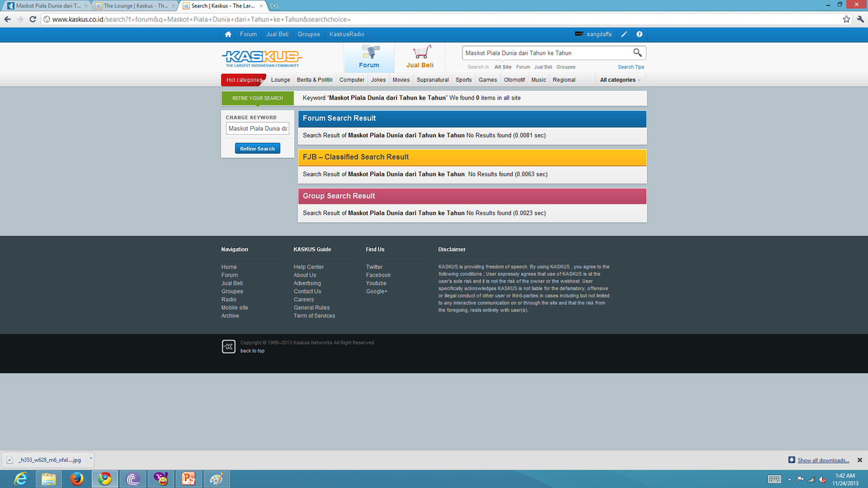Click the Change Keyword input field
Image resolution: width=868 pixels, height=488 pixels.
pyautogui.click(x=258, y=128)
